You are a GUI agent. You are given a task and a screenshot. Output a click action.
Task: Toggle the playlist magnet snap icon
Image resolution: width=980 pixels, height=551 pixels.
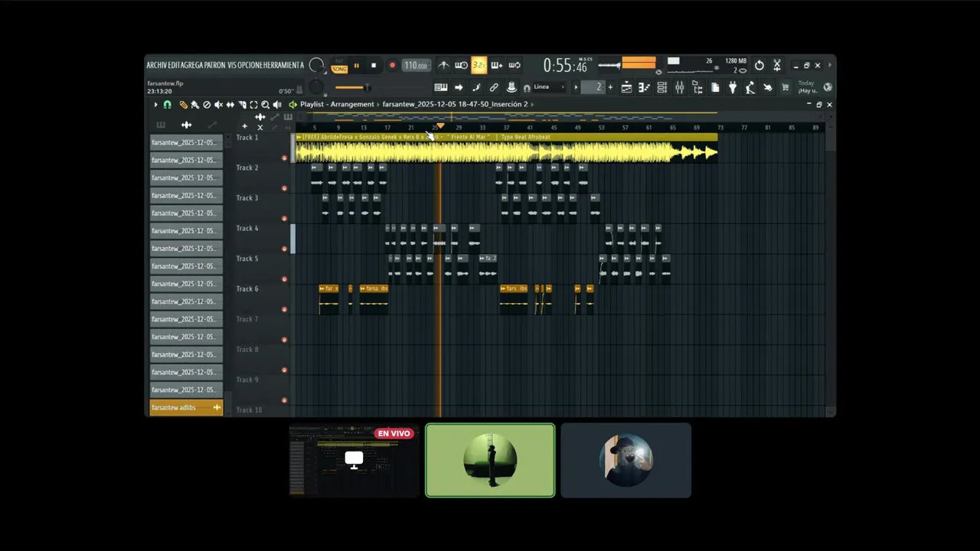tap(167, 104)
